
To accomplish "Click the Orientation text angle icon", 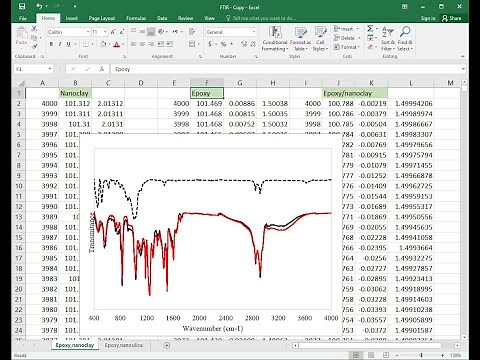I will (162, 32).
